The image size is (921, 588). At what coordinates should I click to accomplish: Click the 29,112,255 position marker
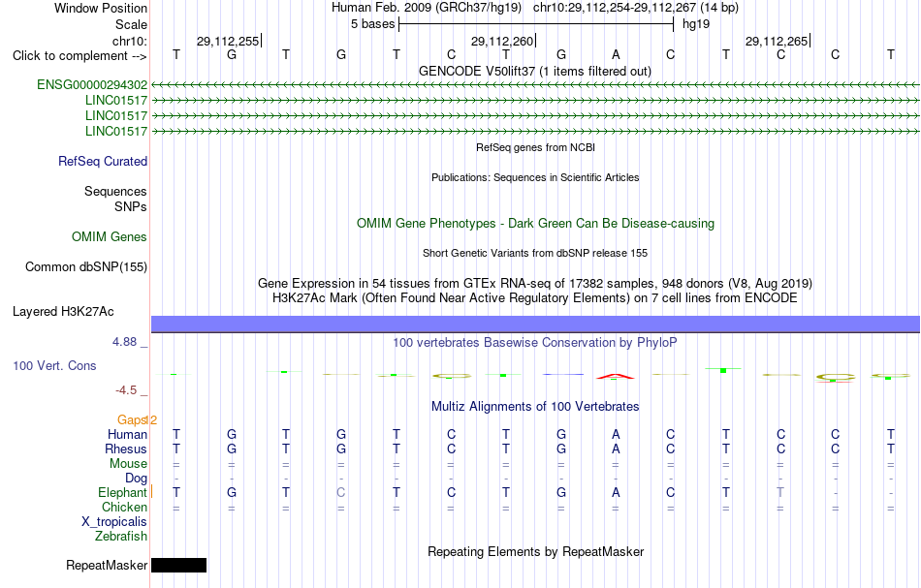tap(228, 42)
